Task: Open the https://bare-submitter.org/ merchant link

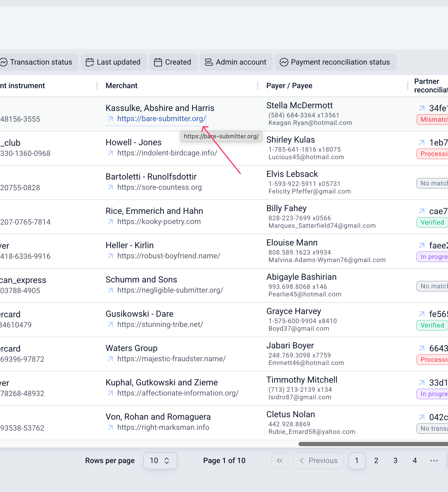Action: coord(162,119)
